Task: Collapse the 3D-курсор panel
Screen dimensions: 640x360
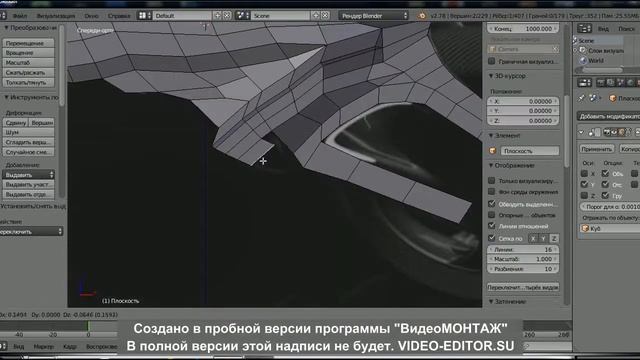Action: click(x=491, y=76)
